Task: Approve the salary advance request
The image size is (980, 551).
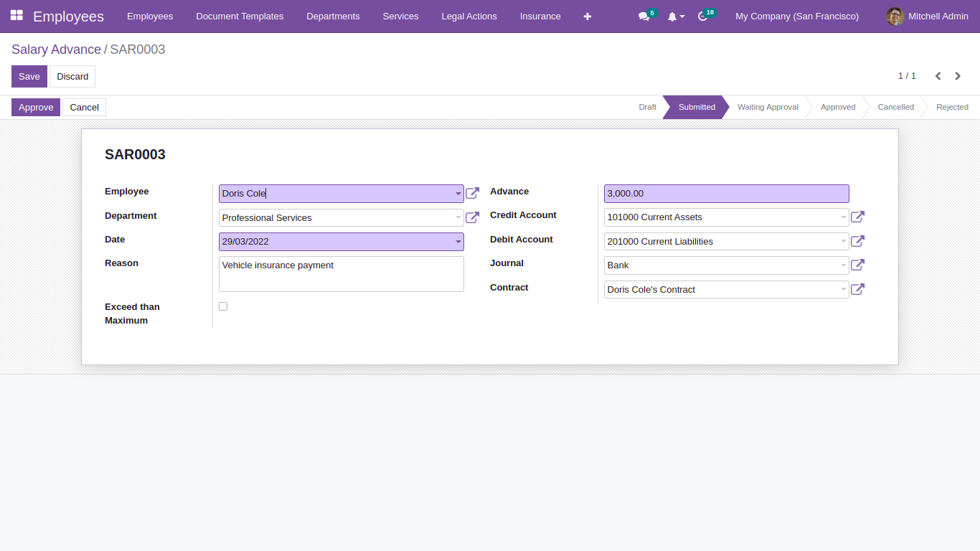Action: click(35, 107)
